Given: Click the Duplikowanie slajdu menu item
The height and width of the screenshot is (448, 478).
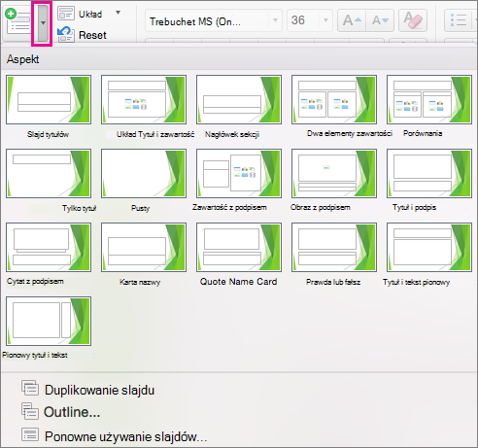Looking at the screenshot, I should (x=99, y=390).
